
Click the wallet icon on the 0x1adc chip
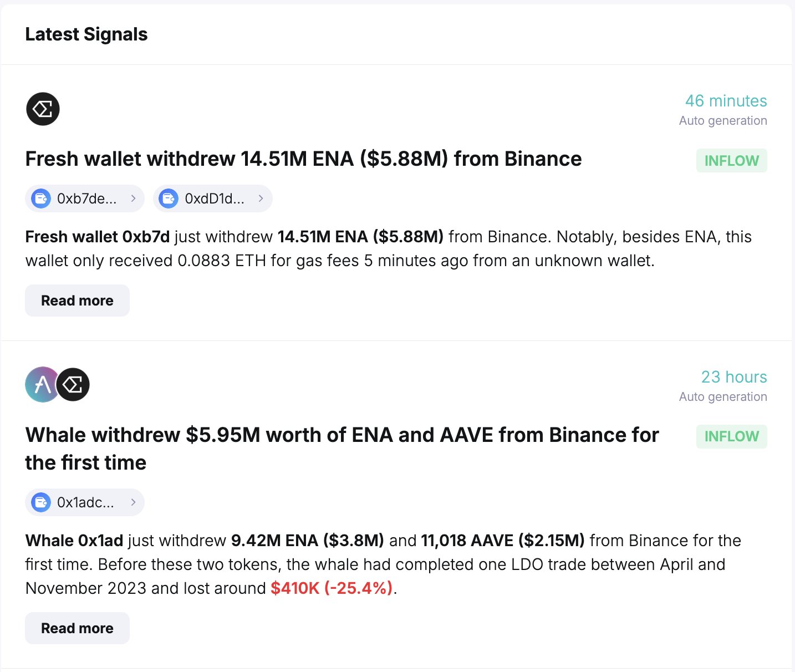point(41,502)
